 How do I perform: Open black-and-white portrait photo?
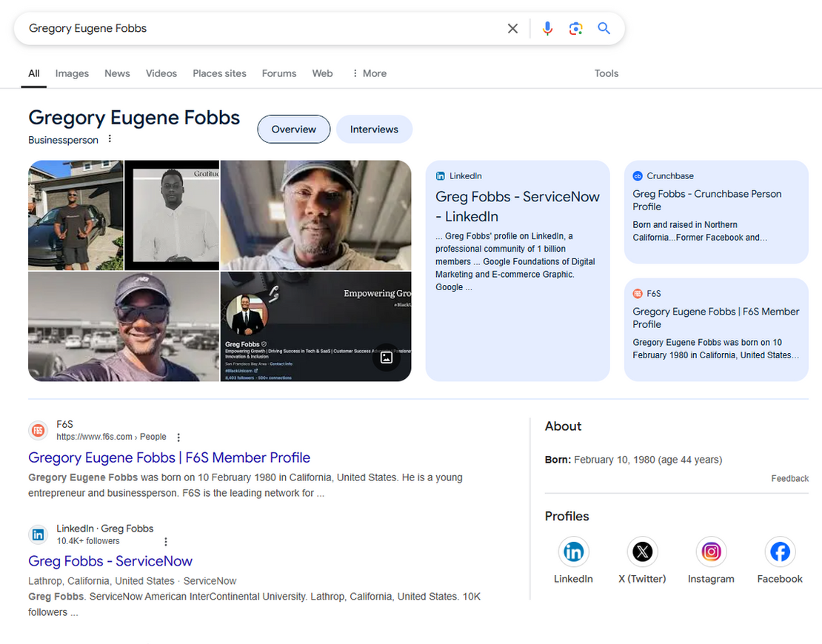click(x=172, y=215)
